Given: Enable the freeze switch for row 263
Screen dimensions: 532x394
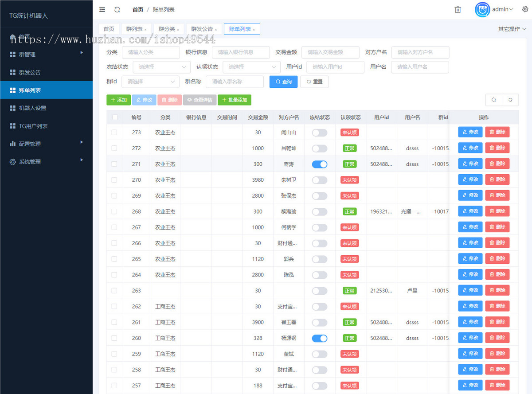Looking at the screenshot, I should coord(320,291).
